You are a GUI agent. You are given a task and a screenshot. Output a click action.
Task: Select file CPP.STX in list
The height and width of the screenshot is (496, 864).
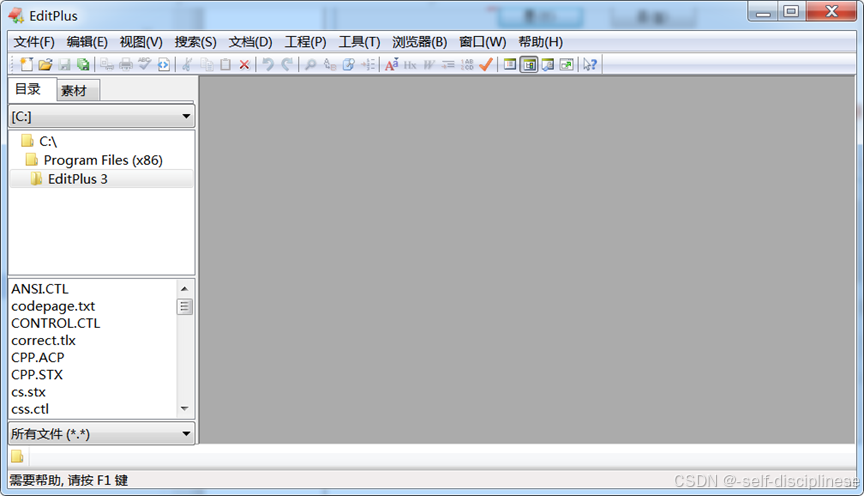[37, 374]
